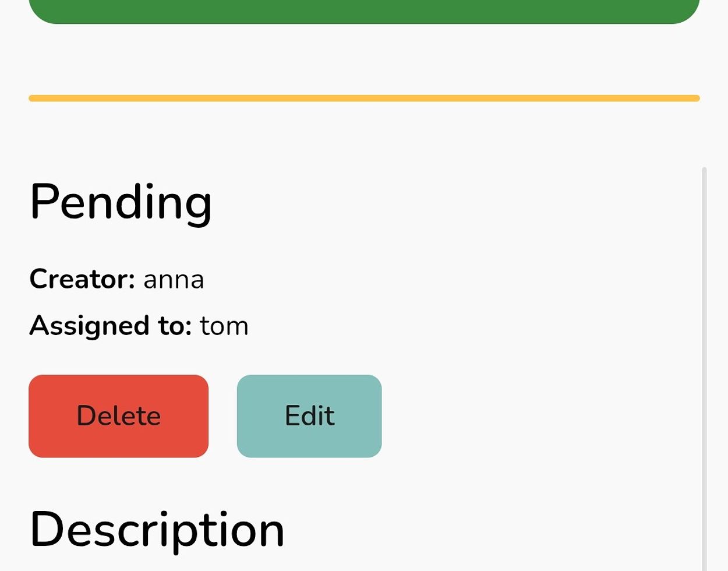Click the Pending status heading
The image size is (728, 571).
[x=121, y=202]
